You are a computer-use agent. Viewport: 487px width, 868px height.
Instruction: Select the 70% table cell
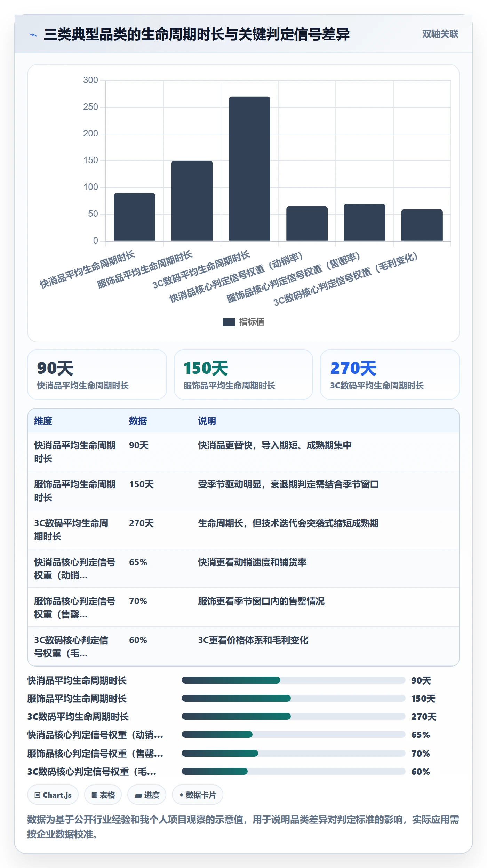[x=138, y=601]
